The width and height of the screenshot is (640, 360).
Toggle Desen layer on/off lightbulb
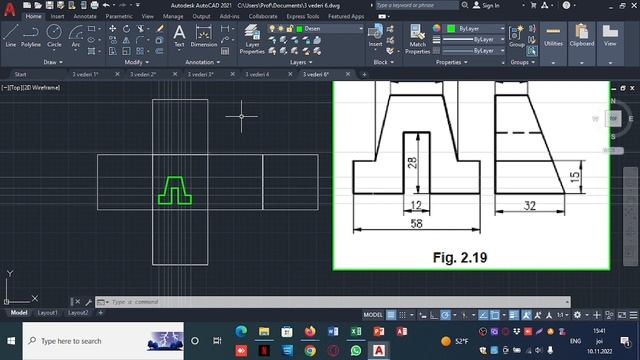click(272, 29)
